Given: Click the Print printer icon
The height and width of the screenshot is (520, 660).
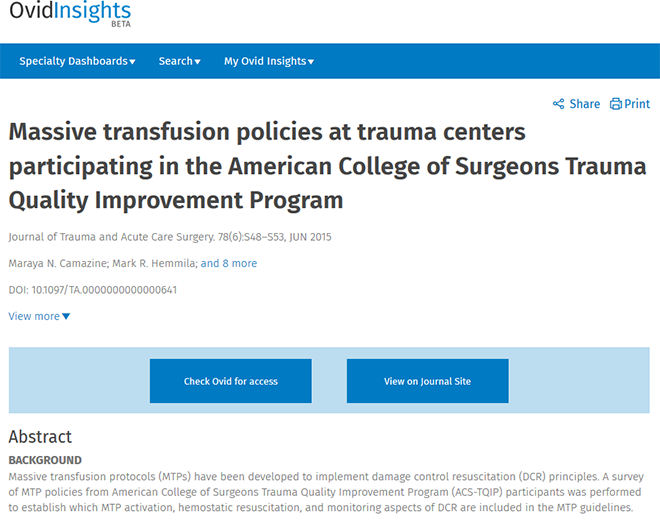Looking at the screenshot, I should pos(616,104).
